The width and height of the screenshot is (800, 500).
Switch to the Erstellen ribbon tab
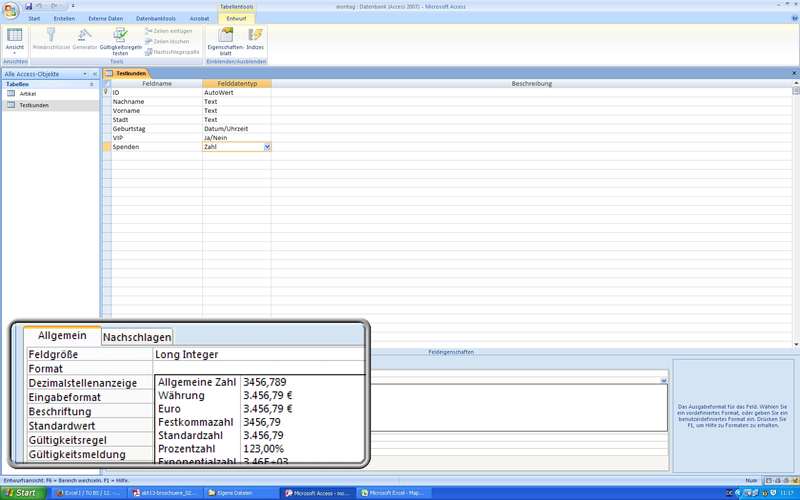tap(64, 18)
